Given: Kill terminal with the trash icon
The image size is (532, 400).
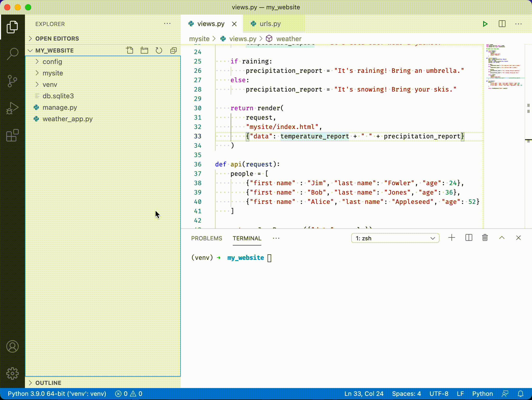Looking at the screenshot, I should [x=485, y=238].
